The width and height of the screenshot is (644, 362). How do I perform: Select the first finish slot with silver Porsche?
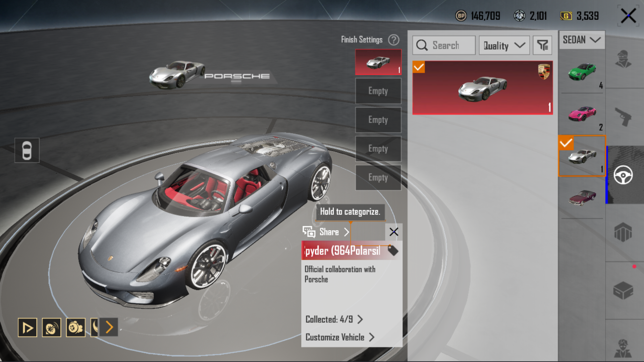click(x=378, y=62)
